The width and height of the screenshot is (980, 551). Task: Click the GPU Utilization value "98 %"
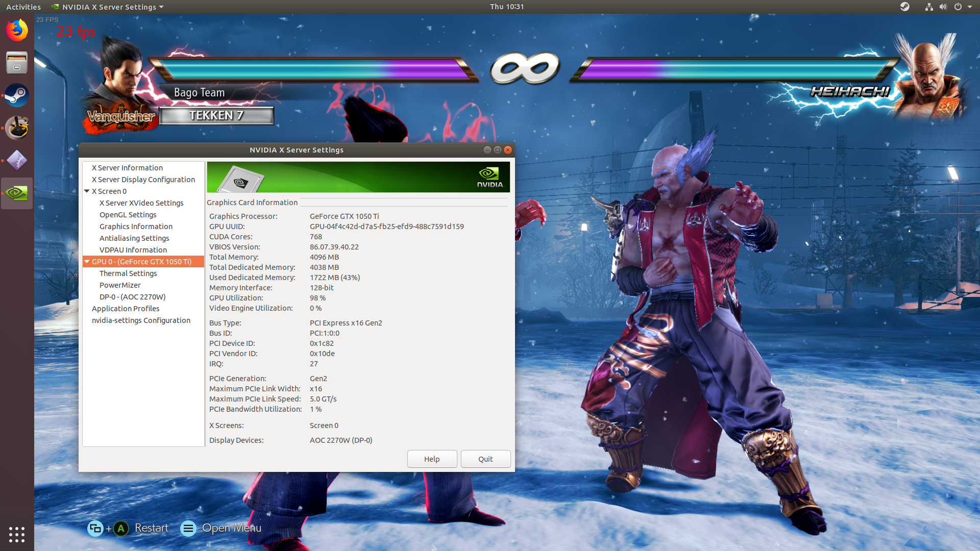tap(317, 298)
